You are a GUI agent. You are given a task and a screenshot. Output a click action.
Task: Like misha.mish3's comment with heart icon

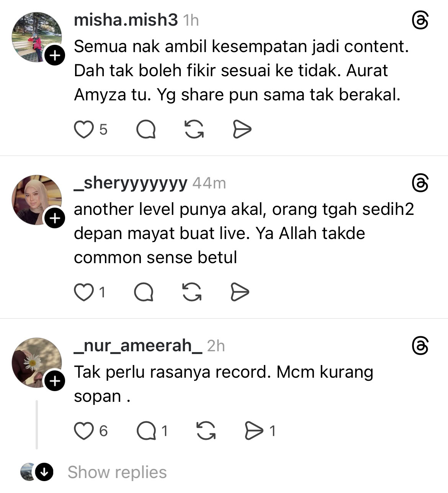(x=83, y=129)
